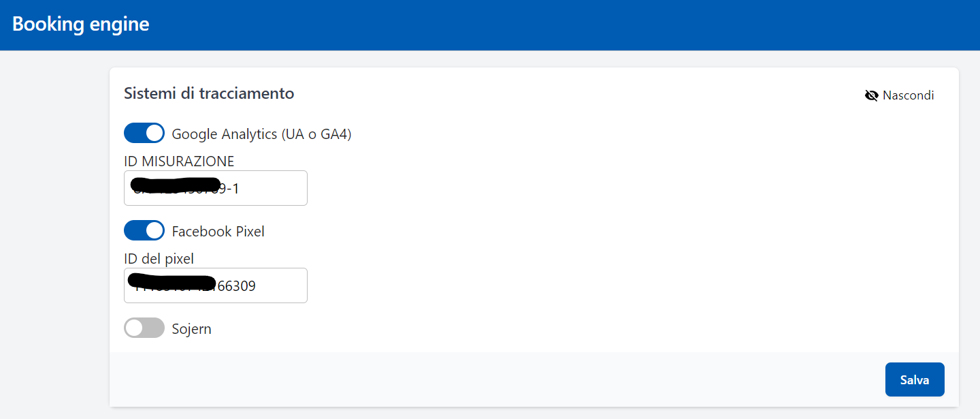Turn off the Facebook Pixel switch
The height and width of the screenshot is (419, 980).
[144, 231]
